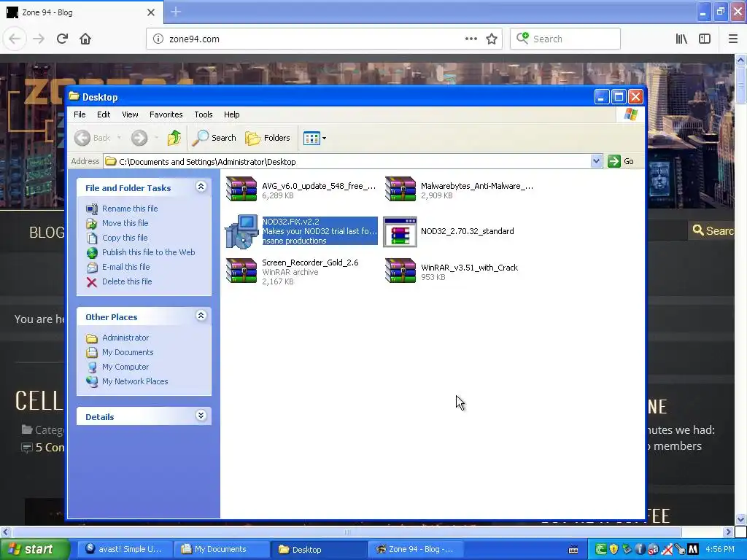
Task: Click the browser Search box
Action: click(565, 39)
